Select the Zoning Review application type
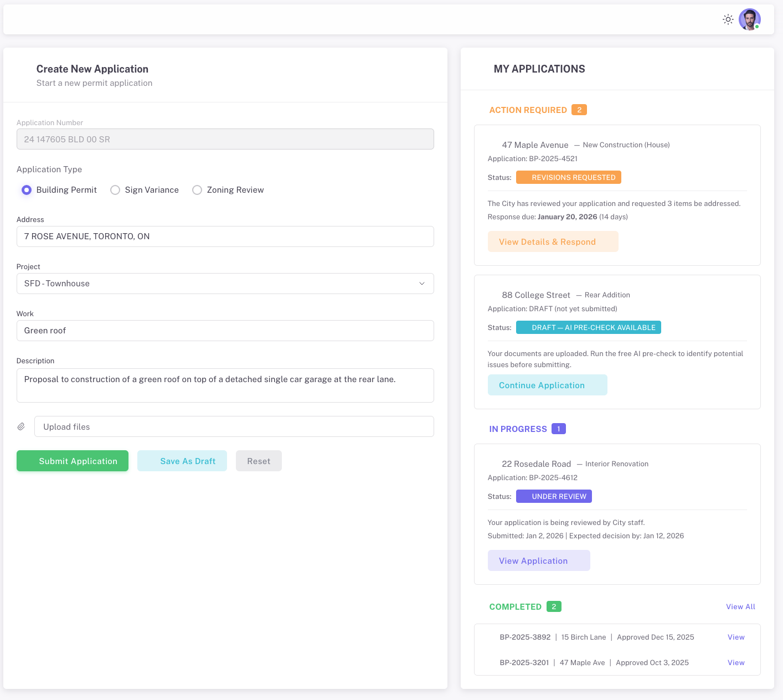Image resolution: width=783 pixels, height=700 pixels. (197, 190)
